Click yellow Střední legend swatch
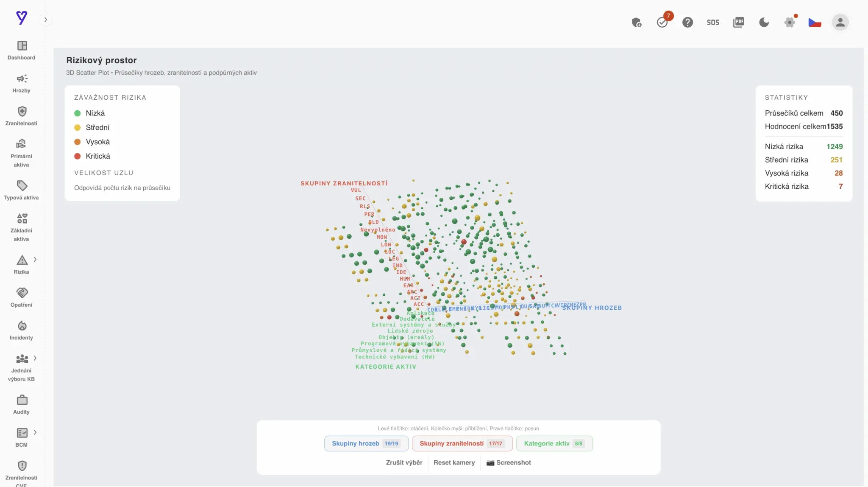 coord(78,128)
